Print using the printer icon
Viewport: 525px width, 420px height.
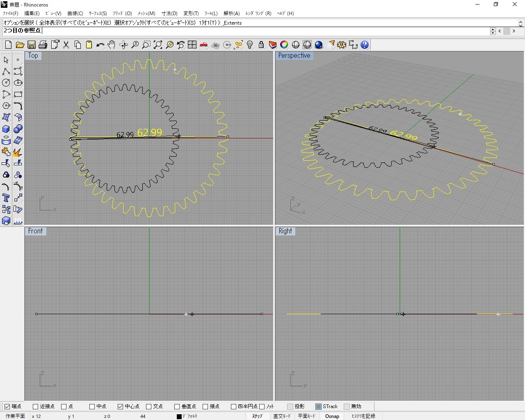[43, 45]
